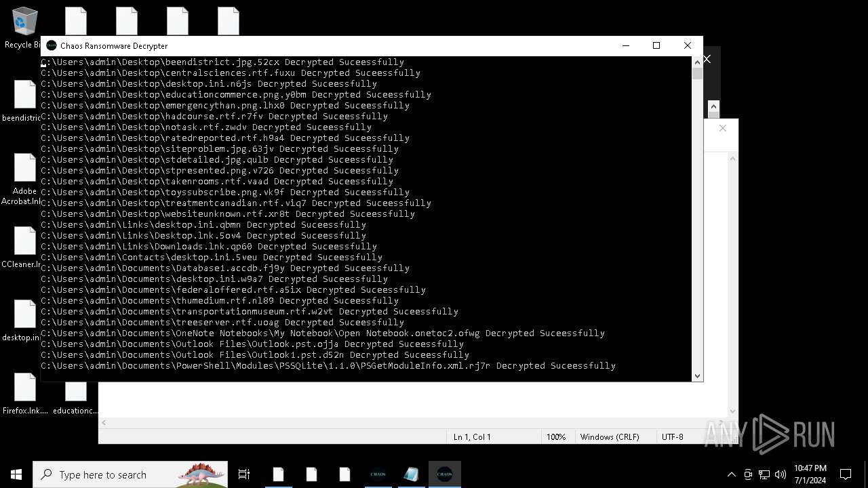Click the Database1.accdb.fj9y line

pos(225,268)
